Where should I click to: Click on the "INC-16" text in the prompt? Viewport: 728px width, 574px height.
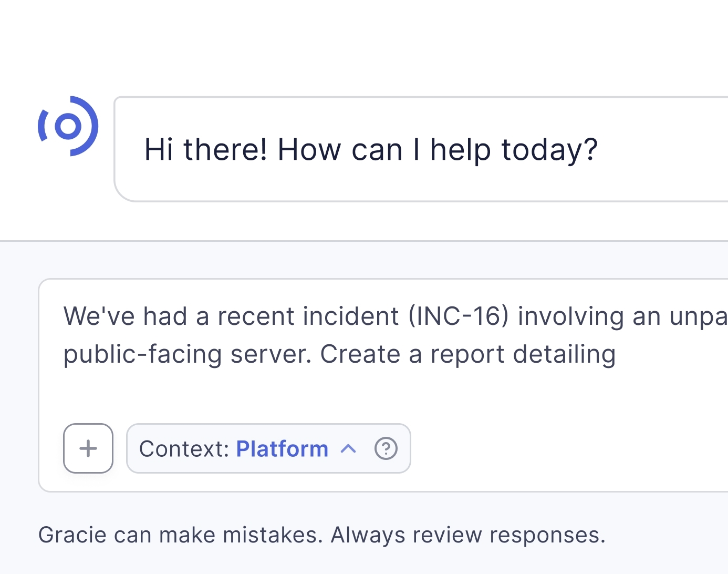coord(459,316)
